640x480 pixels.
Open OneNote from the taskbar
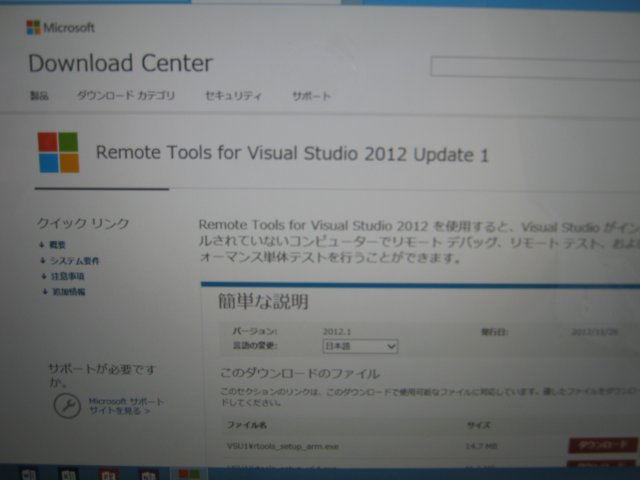(x=149, y=474)
